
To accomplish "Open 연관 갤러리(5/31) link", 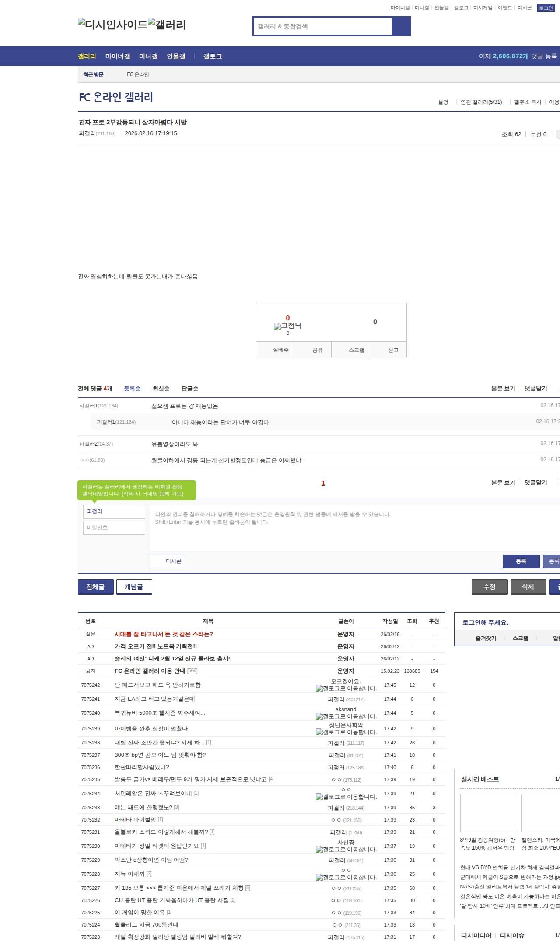I will click(x=481, y=102).
